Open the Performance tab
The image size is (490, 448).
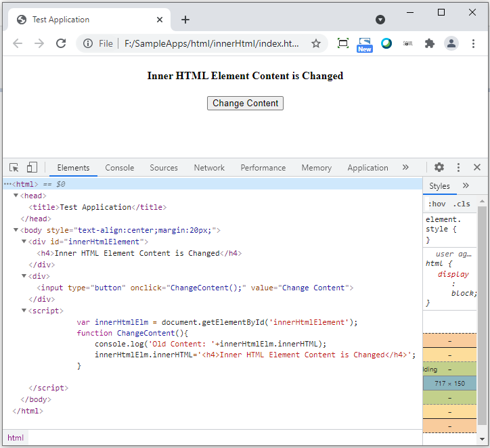click(263, 168)
